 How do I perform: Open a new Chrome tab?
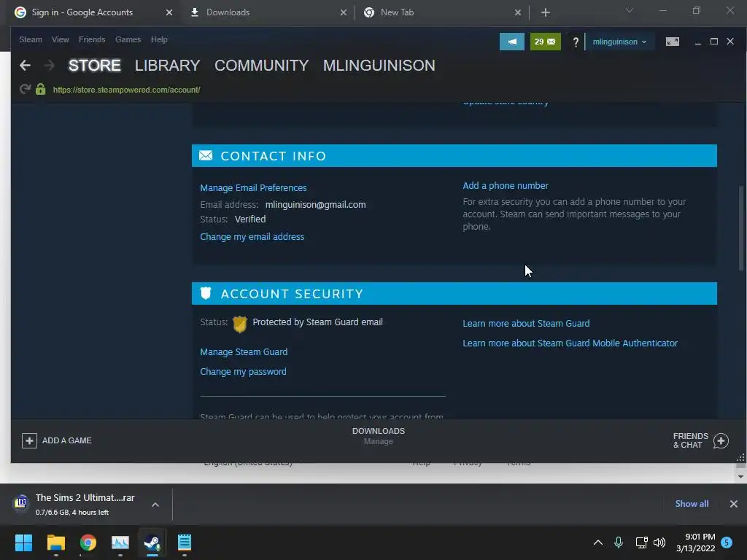tap(546, 12)
